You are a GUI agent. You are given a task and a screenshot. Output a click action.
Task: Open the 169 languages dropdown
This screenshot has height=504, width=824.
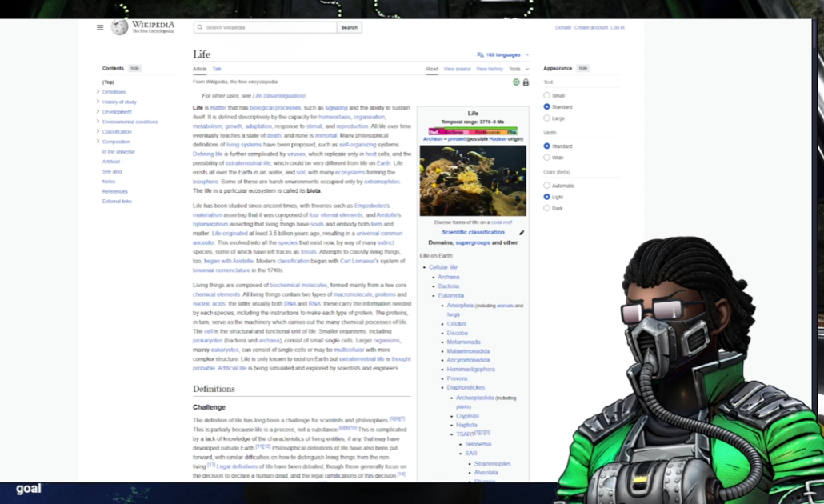tap(503, 54)
